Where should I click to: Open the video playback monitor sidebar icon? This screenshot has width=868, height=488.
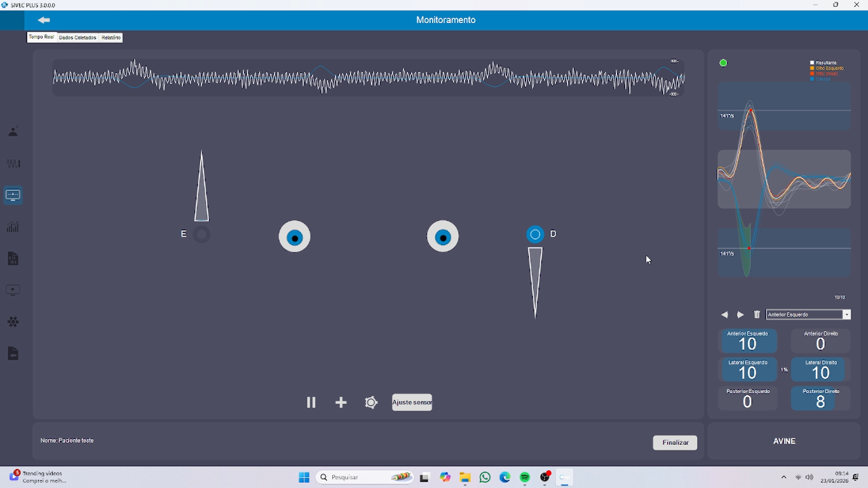tap(13, 290)
